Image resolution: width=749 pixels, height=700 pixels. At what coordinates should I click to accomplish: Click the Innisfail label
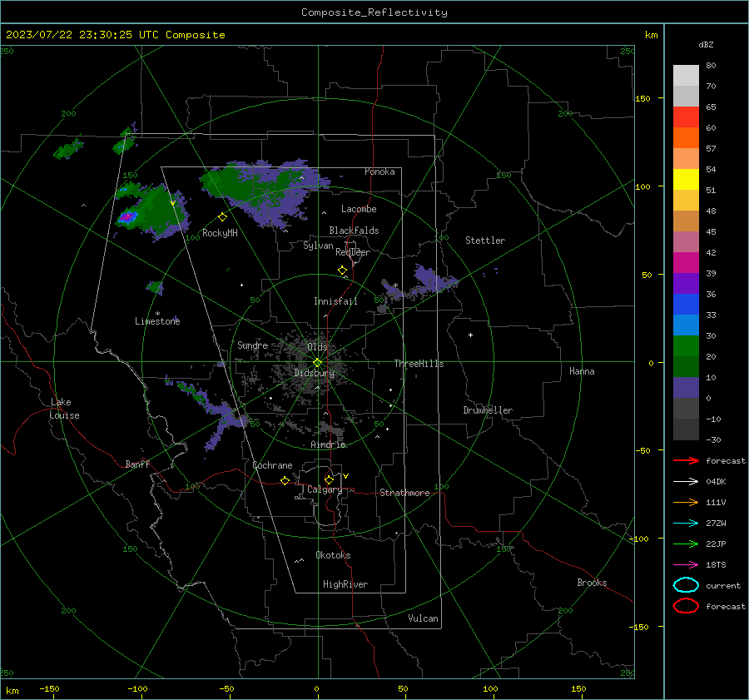[335, 301]
